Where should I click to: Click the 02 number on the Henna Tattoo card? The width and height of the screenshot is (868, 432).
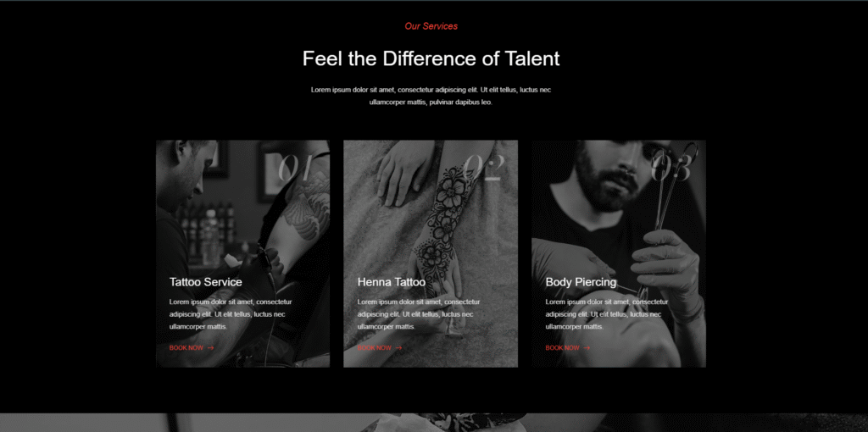(482, 168)
